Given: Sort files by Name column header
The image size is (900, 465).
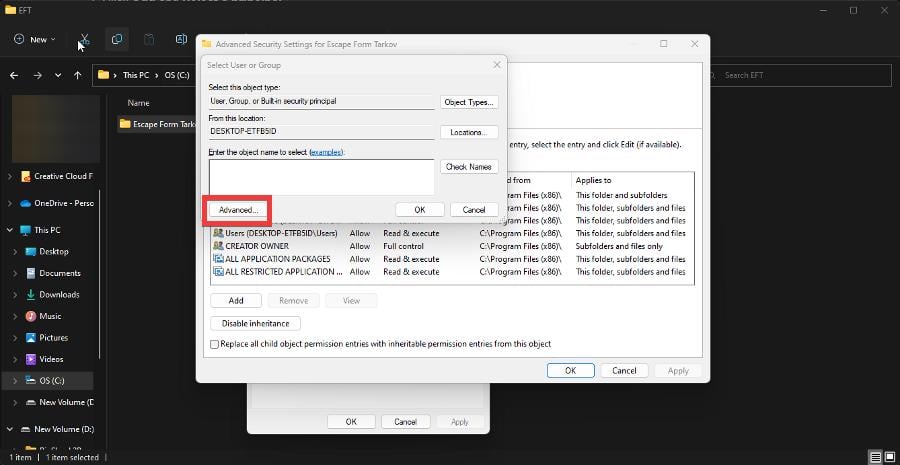Looking at the screenshot, I should click(x=138, y=103).
